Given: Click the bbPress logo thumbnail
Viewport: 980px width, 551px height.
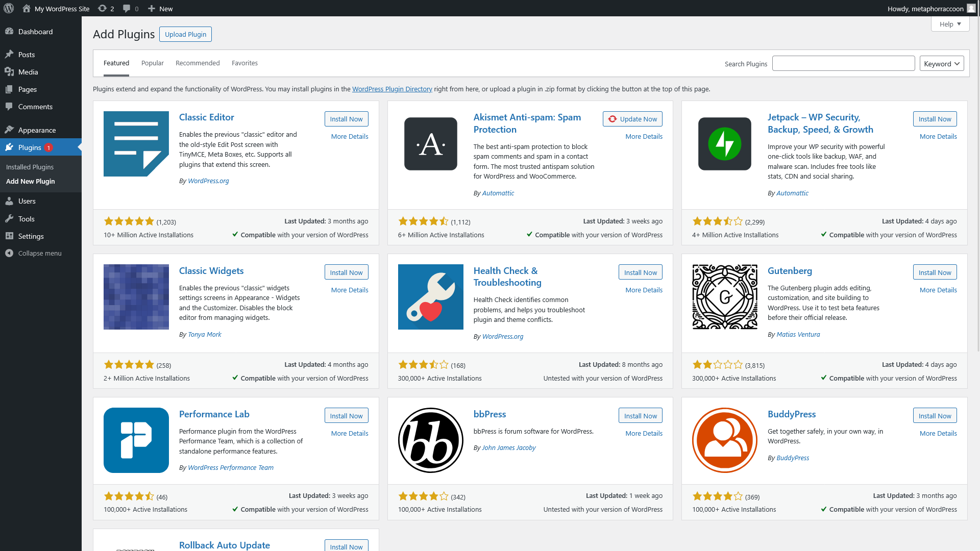Looking at the screenshot, I should [430, 440].
